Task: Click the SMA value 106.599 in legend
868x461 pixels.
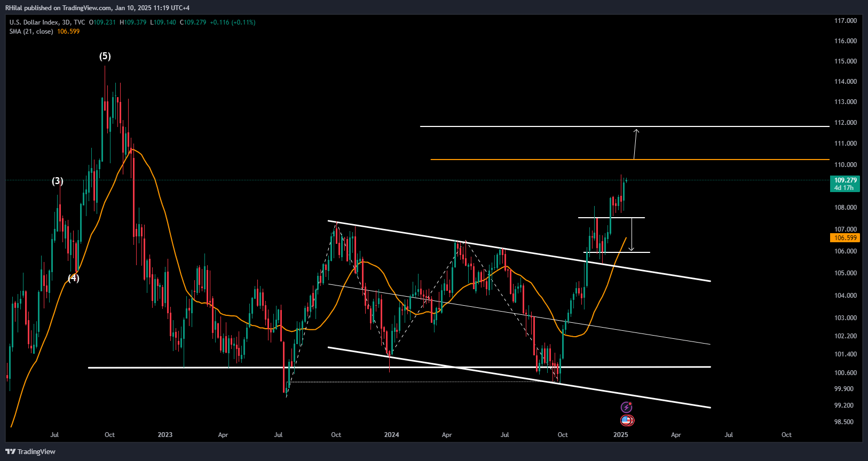Action: point(68,31)
